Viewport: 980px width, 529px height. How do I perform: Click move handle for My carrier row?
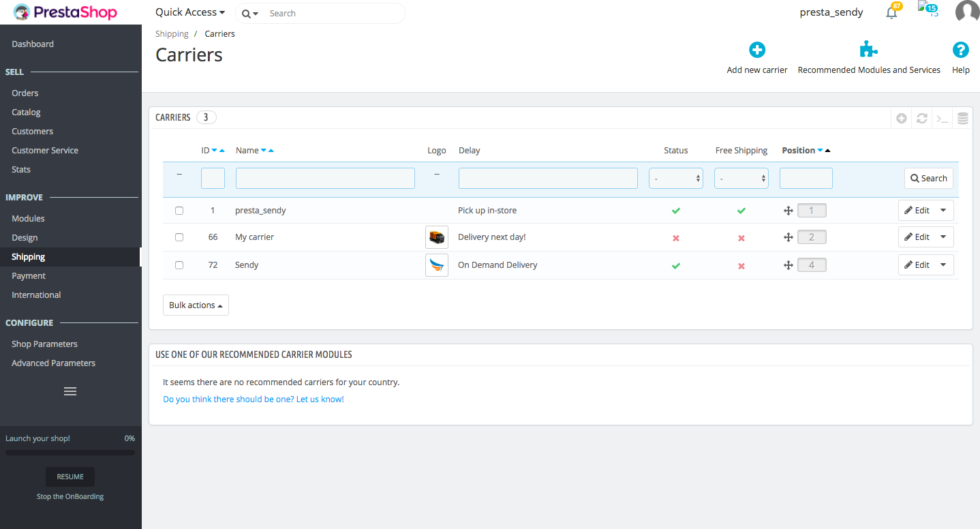[x=788, y=237]
